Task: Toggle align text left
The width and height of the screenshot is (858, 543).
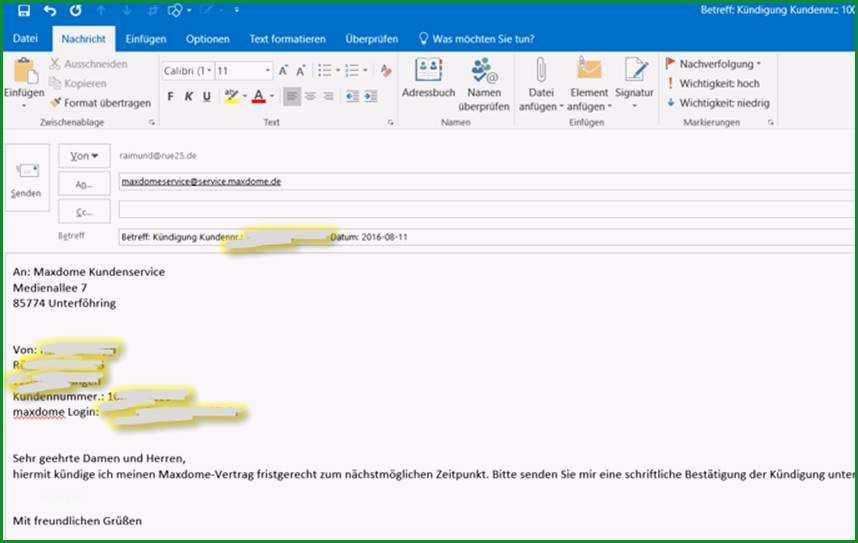Action: [292, 96]
